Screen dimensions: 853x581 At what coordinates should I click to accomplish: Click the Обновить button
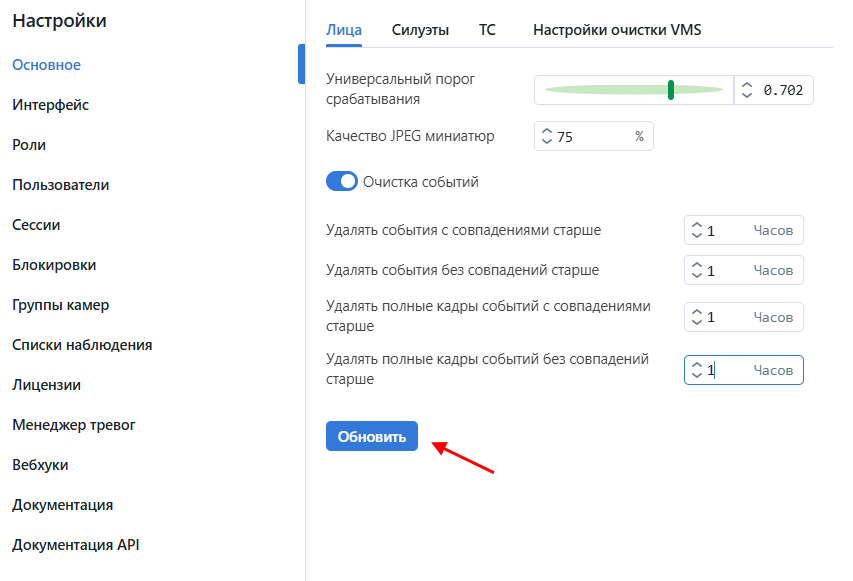372,436
